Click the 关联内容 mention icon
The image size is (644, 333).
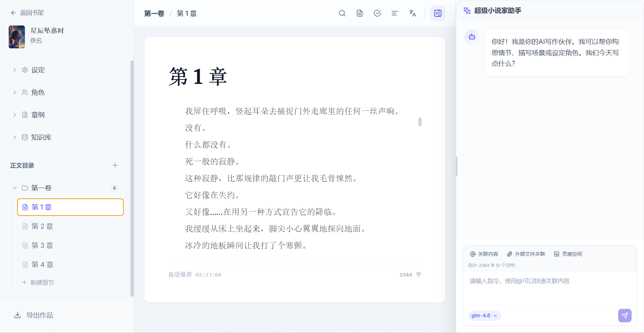(473, 254)
